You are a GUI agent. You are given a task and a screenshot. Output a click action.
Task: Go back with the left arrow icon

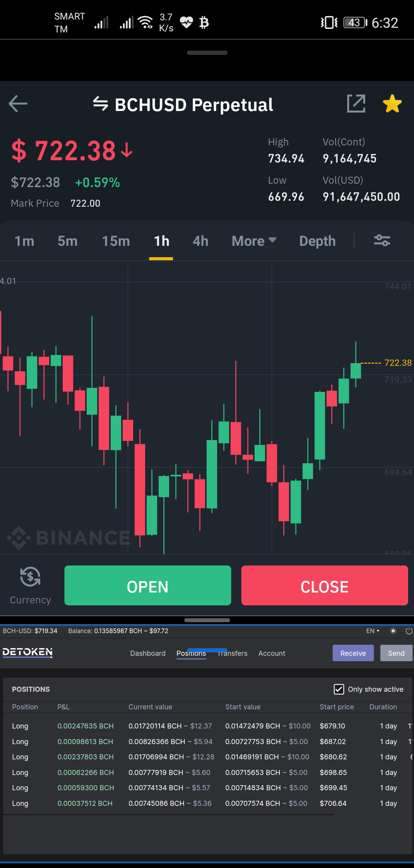click(x=18, y=104)
